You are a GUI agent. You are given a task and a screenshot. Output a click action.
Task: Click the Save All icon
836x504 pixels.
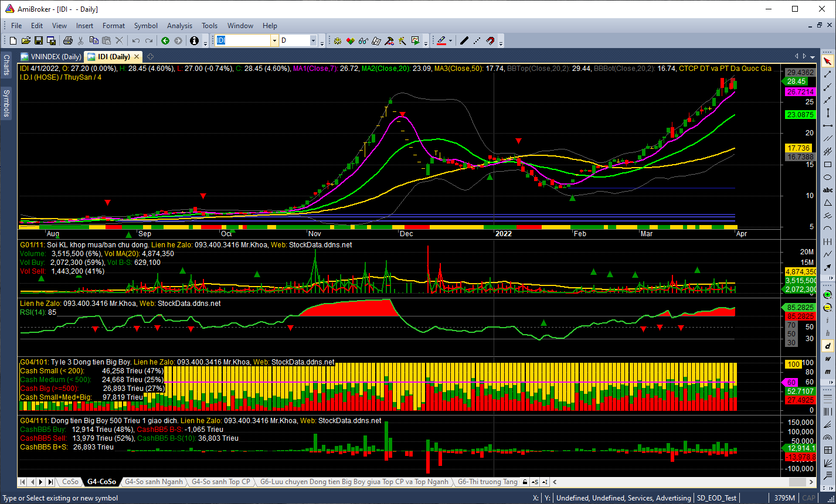[x=52, y=40]
